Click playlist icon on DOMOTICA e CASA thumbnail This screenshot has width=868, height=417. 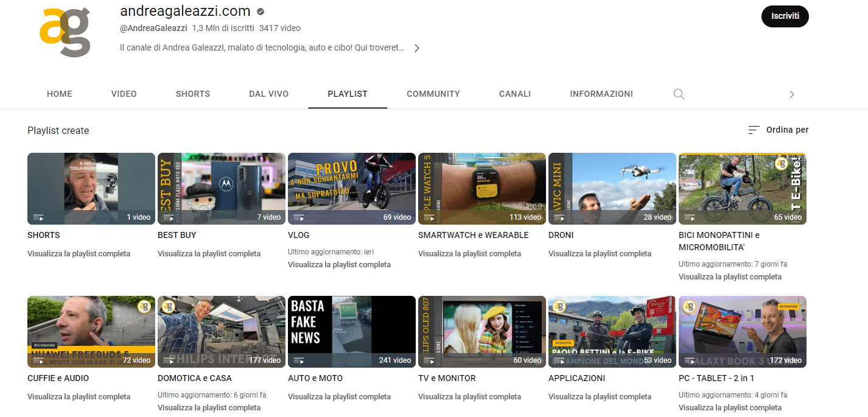pos(168,360)
